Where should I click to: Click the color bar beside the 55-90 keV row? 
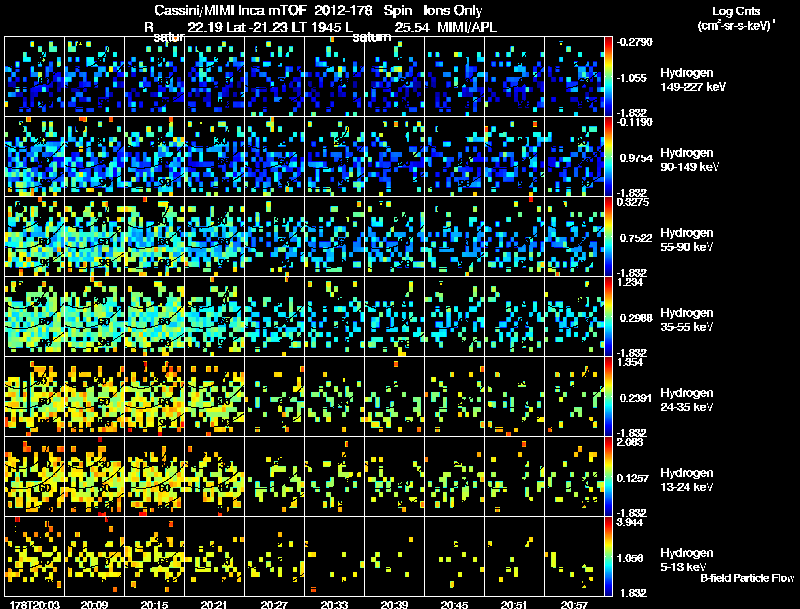pos(608,237)
